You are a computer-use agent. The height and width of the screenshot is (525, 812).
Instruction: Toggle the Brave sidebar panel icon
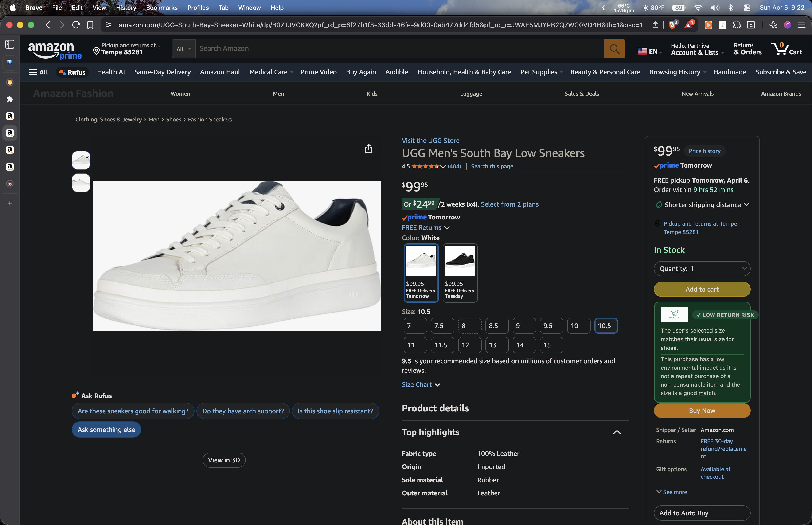[10, 44]
